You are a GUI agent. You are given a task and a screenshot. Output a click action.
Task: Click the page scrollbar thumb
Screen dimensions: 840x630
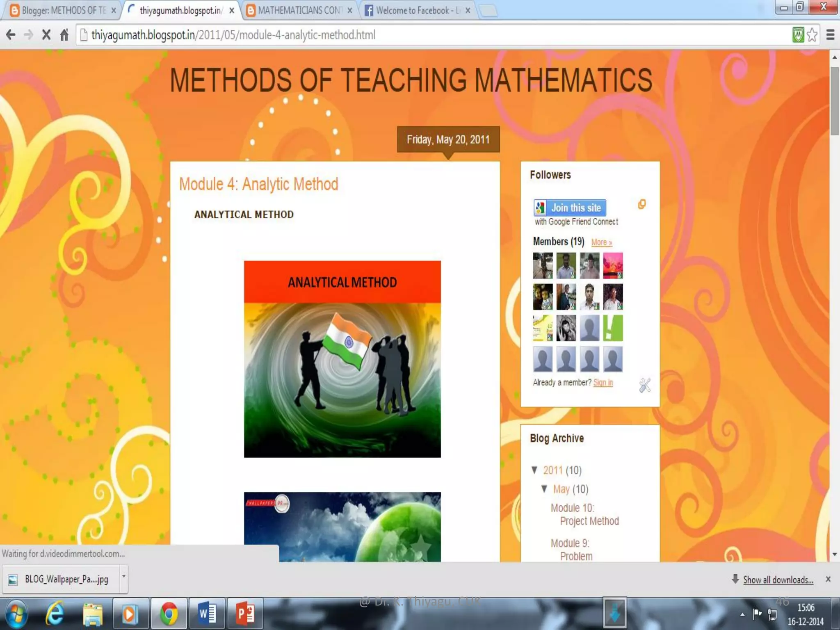click(834, 101)
